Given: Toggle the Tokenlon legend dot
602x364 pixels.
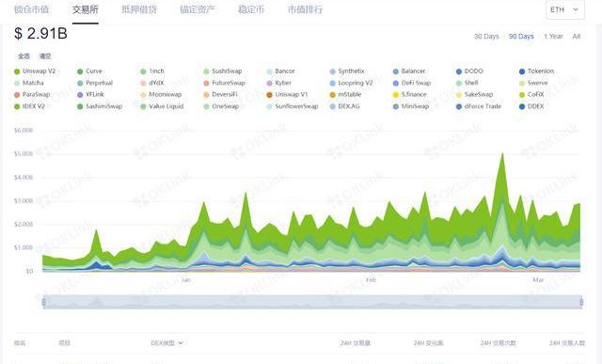Looking at the screenshot, I should pyautogui.click(x=522, y=71).
